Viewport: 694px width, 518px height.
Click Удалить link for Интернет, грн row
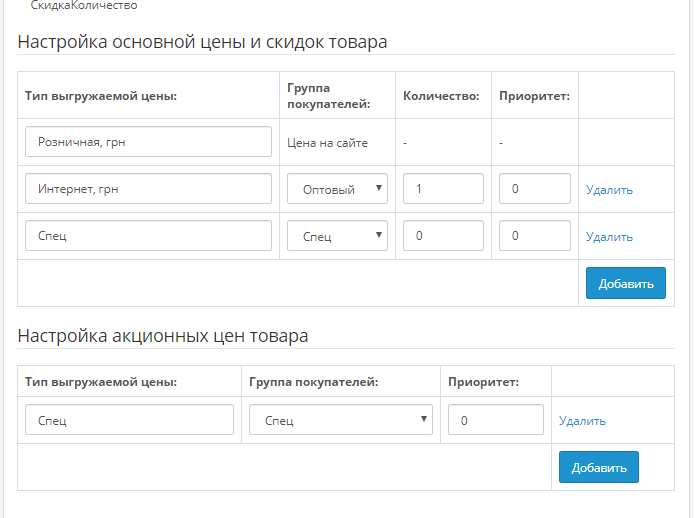609,190
